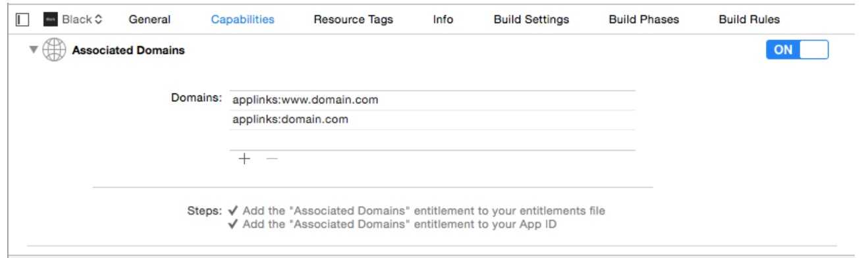This screenshot has height=258, width=868.
Task: Toggle the project navigator sidebar icon
Action: coord(22,20)
